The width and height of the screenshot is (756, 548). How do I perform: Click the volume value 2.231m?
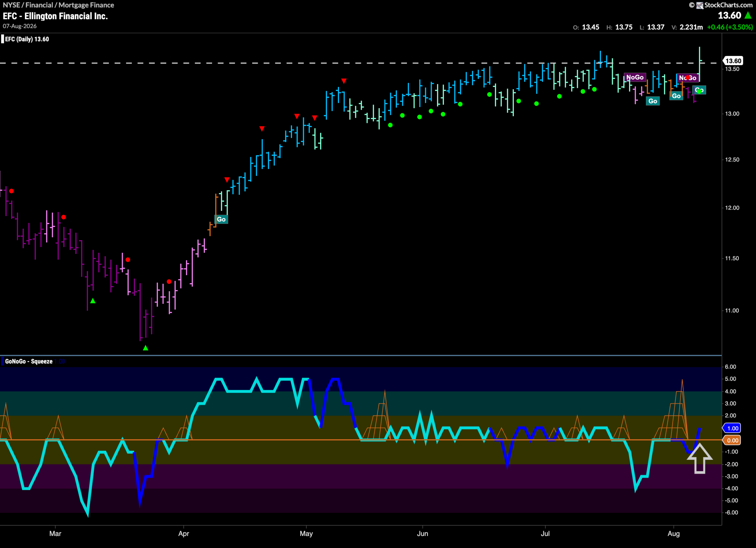click(x=691, y=27)
